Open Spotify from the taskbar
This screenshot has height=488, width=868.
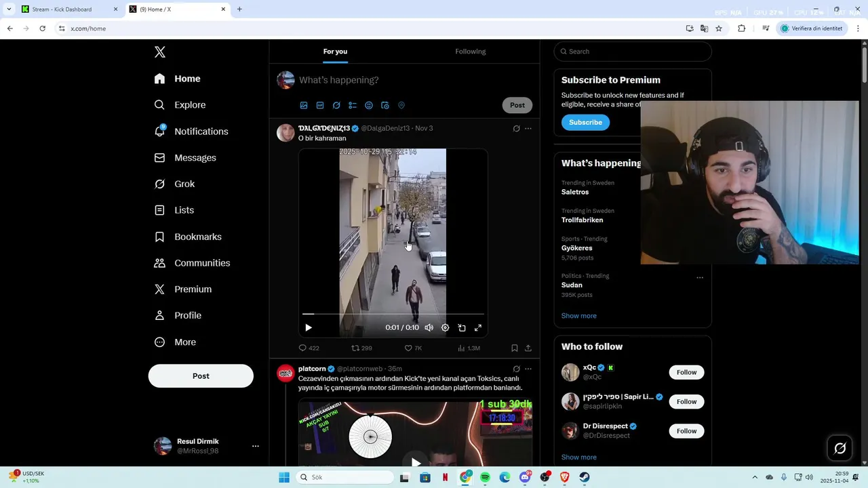[485, 477]
